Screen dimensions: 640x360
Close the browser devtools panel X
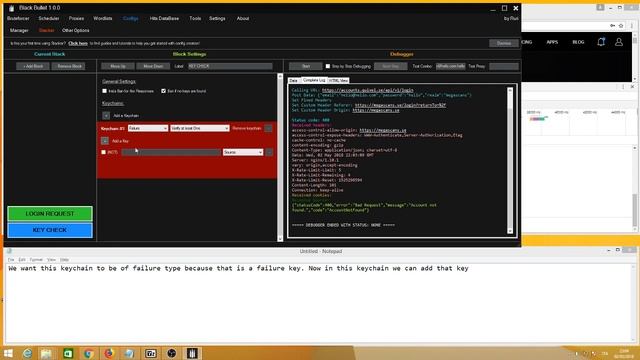[x=632, y=87]
